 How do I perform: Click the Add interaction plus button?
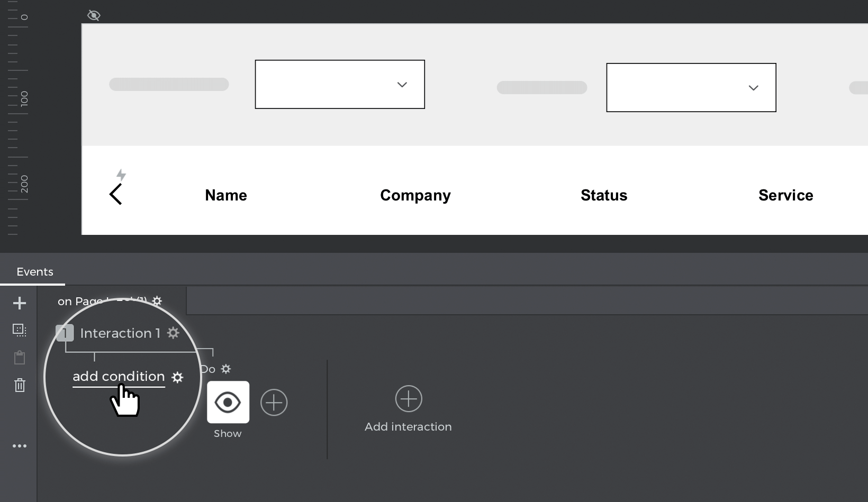click(409, 399)
